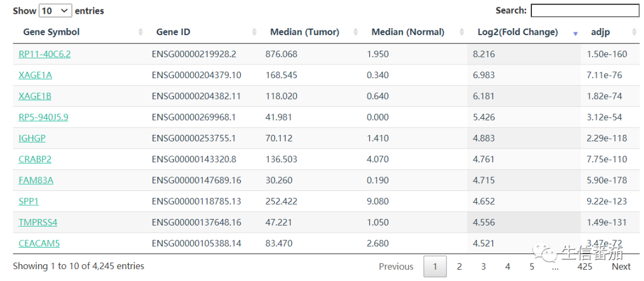Go to the Previous page
This screenshot has width=644, height=281.
pyautogui.click(x=396, y=267)
